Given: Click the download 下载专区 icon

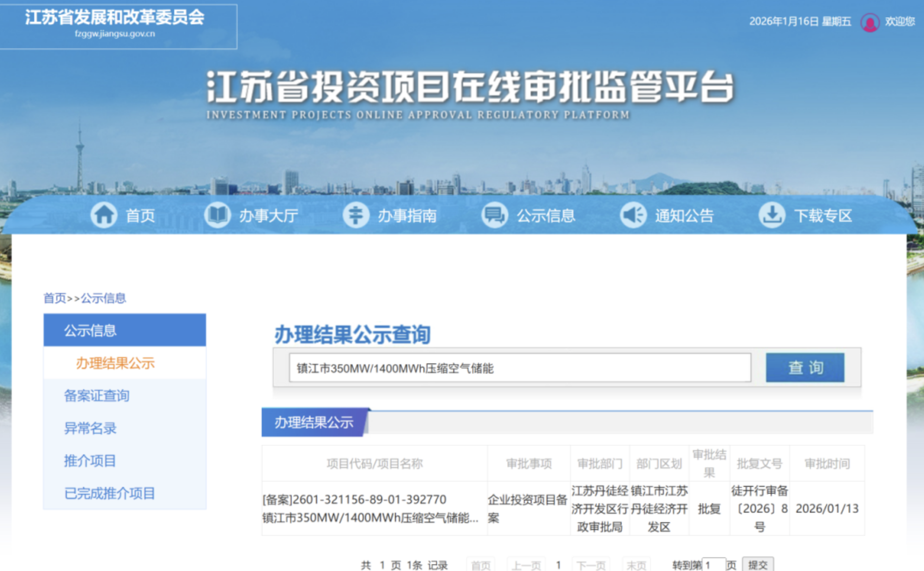Looking at the screenshot, I should pos(772,215).
